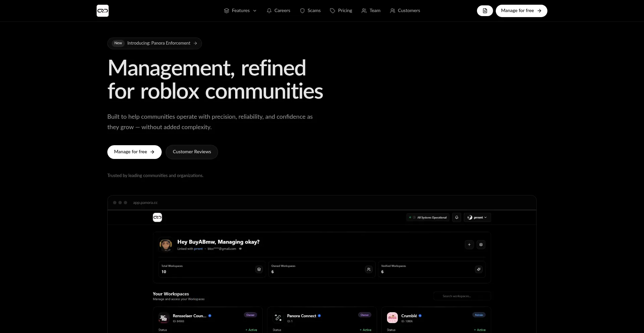Click the Panora Connect workspace name
Screen dimensions: 644x333
(302, 316)
